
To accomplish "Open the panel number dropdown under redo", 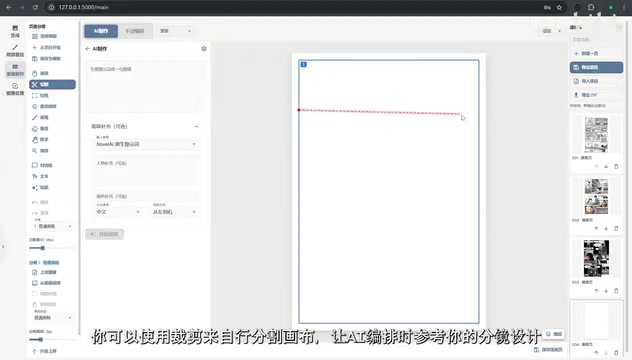I will click(53, 225).
